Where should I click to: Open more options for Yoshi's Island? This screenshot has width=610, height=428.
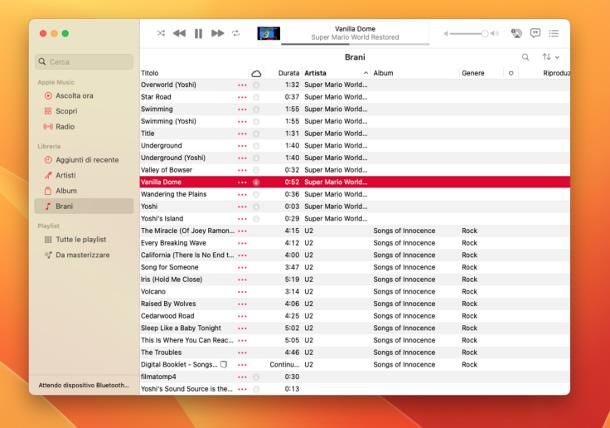[x=242, y=219]
